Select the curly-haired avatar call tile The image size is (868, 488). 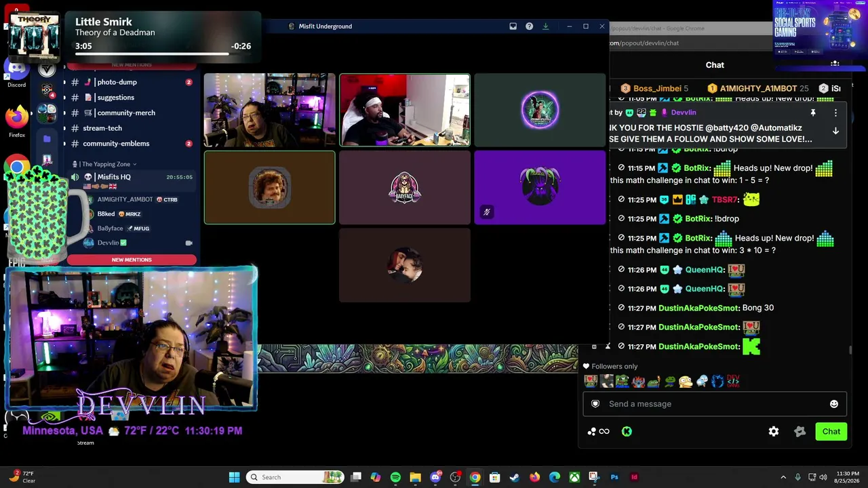click(270, 187)
